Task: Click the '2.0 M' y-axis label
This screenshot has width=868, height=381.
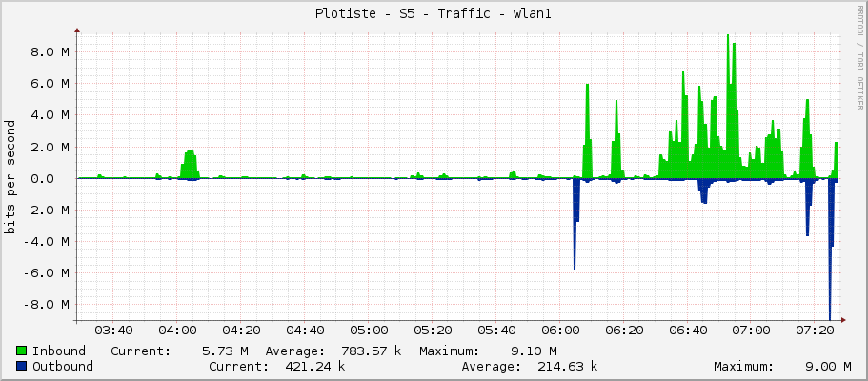Action: click(x=50, y=148)
